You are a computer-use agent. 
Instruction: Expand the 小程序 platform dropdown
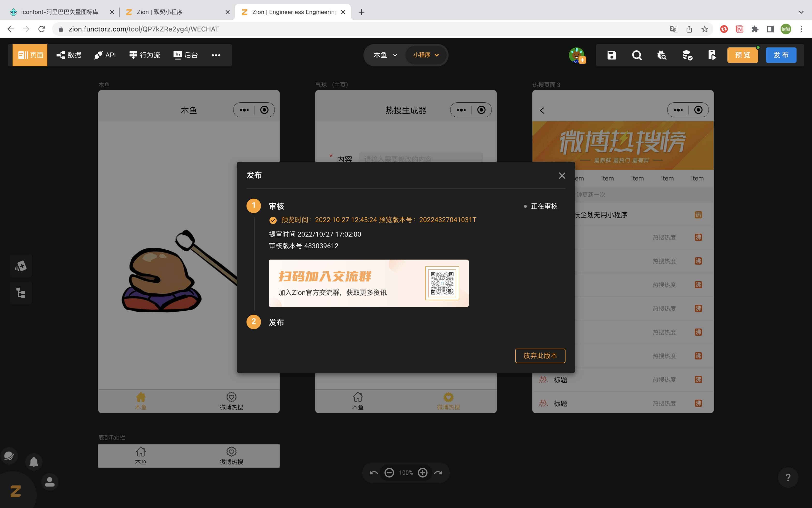pyautogui.click(x=426, y=55)
